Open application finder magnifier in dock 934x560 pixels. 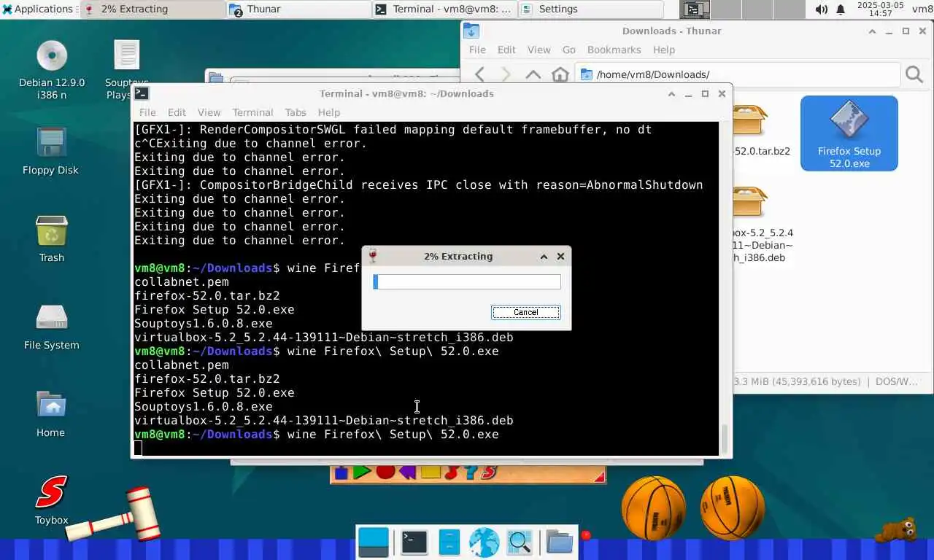[519, 542]
